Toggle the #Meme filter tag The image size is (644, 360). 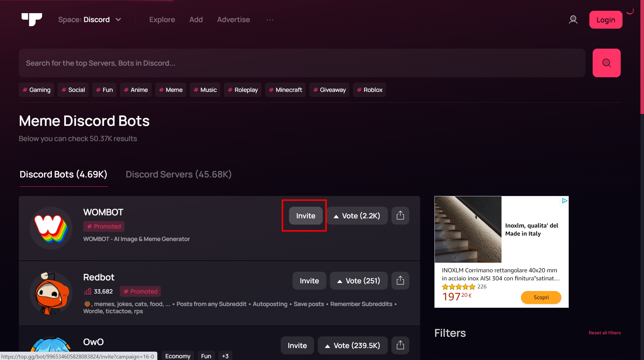click(170, 89)
